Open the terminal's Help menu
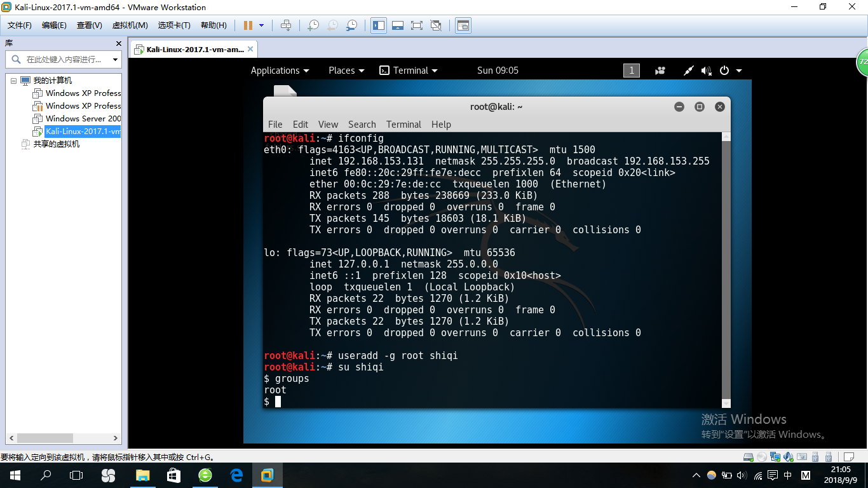 coord(441,125)
